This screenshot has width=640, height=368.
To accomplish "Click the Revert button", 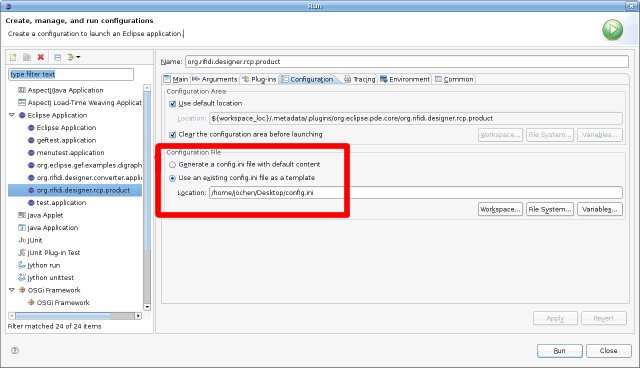I will click(604, 318).
